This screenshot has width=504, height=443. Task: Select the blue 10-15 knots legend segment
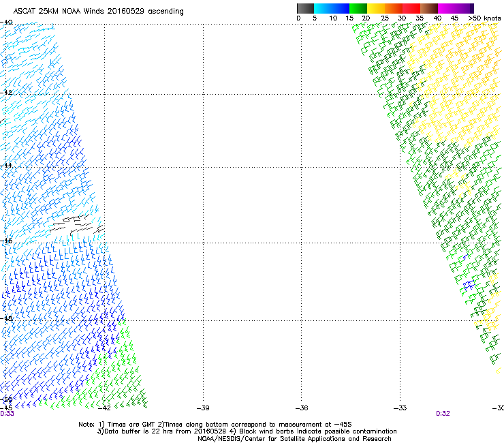(x=341, y=8)
